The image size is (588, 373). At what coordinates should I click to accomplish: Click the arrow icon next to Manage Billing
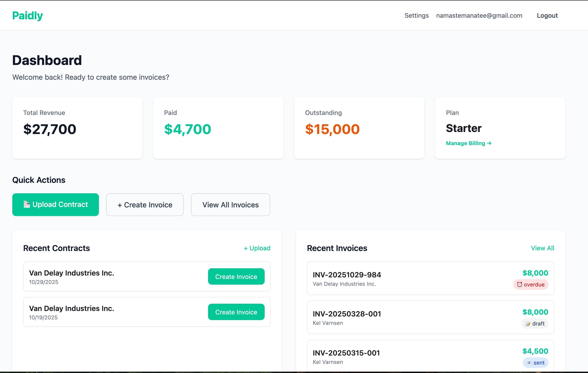pos(489,143)
